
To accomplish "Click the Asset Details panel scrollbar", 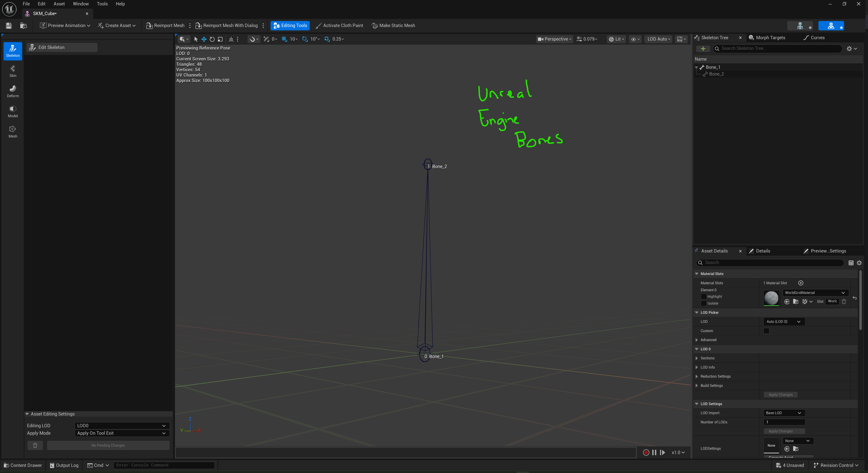I will tap(860, 300).
